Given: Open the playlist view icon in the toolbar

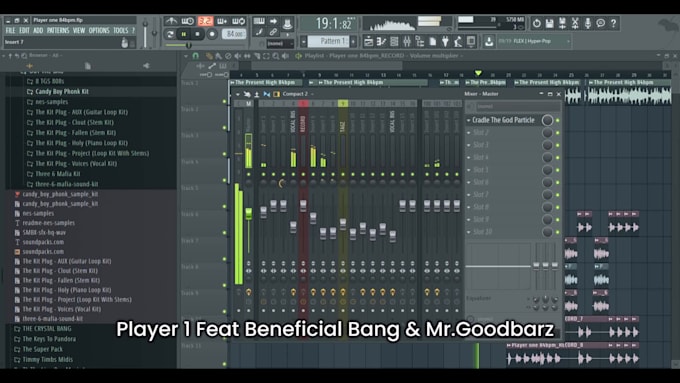Looking at the screenshot, I should click(369, 42).
